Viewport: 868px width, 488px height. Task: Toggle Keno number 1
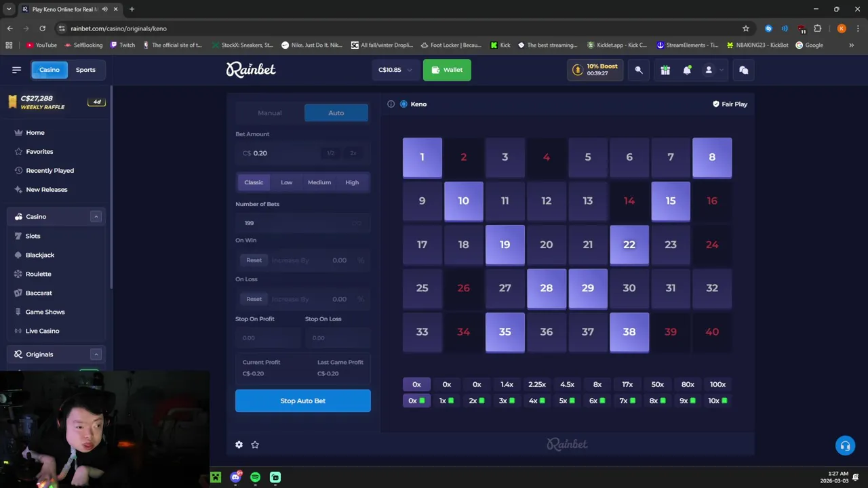click(x=422, y=157)
